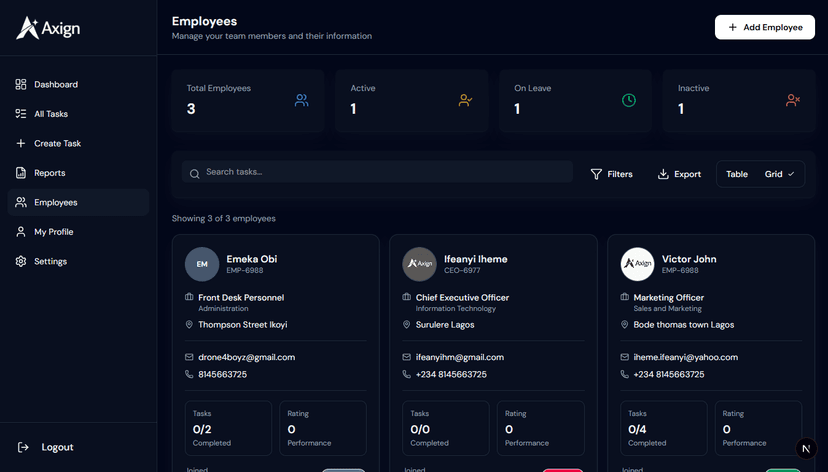
Task: Log out using the Logout link
Action: 57,447
